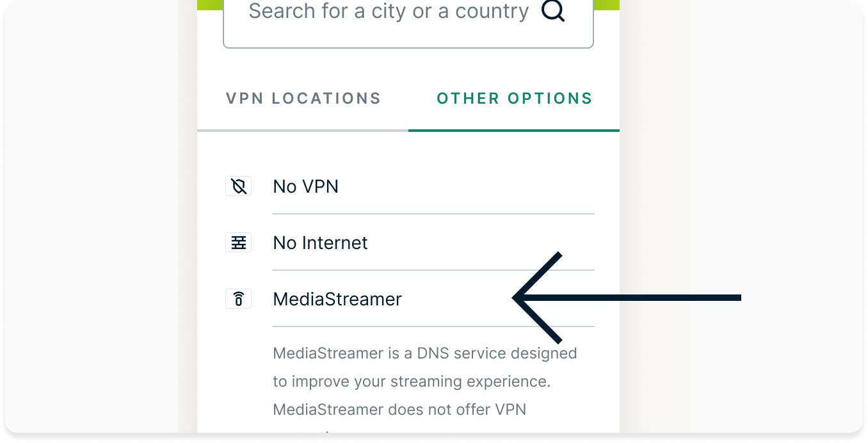Click the magnifying glass search icon
This screenshot has height=443, width=868.
553,12
